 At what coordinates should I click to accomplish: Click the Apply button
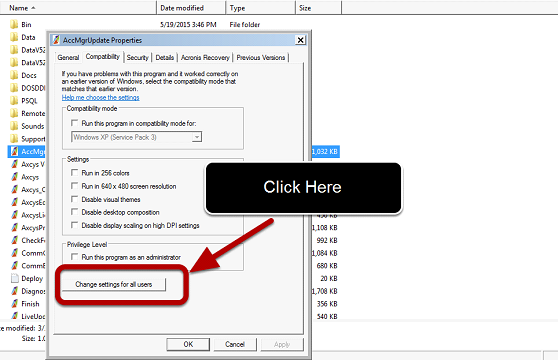[282, 344]
